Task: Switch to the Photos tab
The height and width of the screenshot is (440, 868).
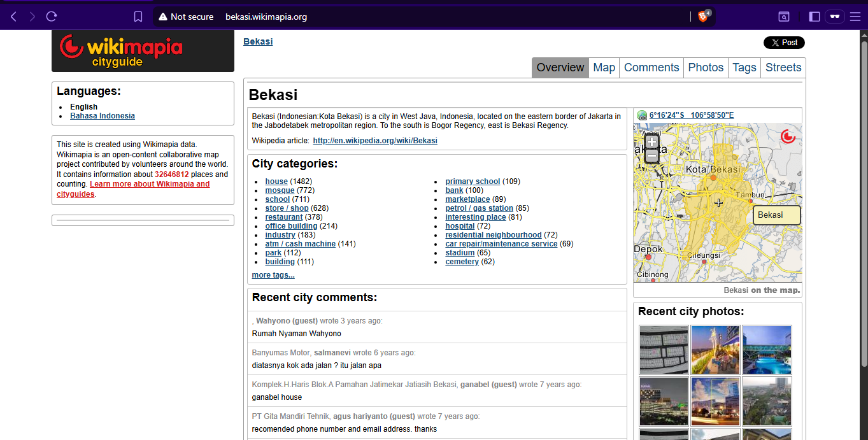Action: pos(706,67)
